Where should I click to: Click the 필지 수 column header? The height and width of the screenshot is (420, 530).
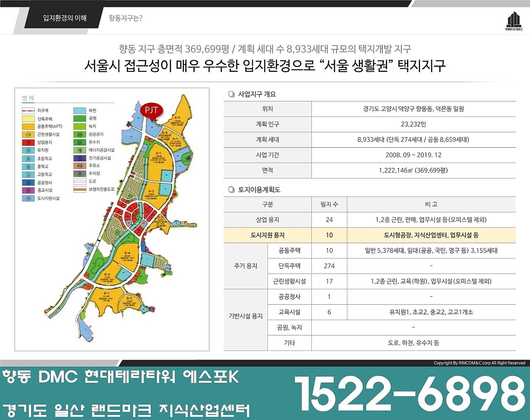tap(329, 204)
